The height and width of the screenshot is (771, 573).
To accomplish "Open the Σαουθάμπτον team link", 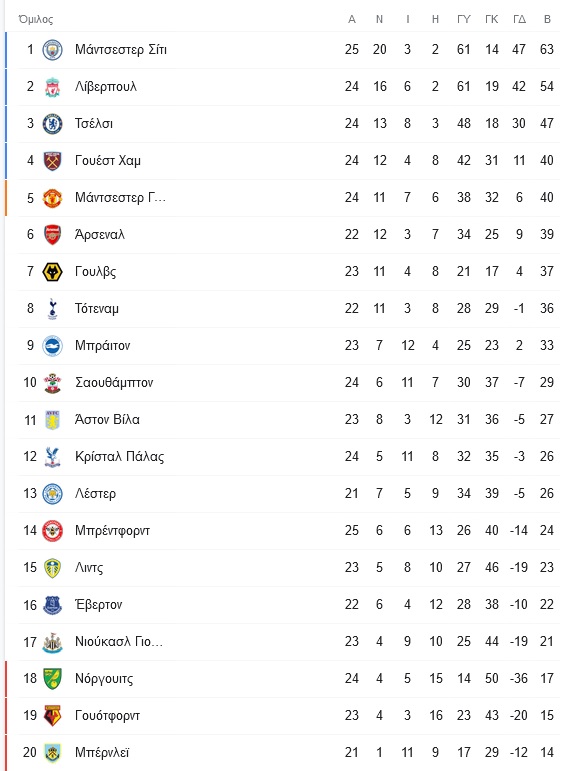I will tap(114, 383).
